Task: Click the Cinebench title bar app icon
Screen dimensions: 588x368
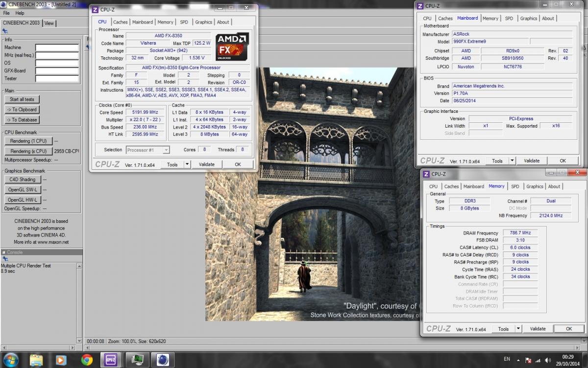Action: (x=4, y=4)
